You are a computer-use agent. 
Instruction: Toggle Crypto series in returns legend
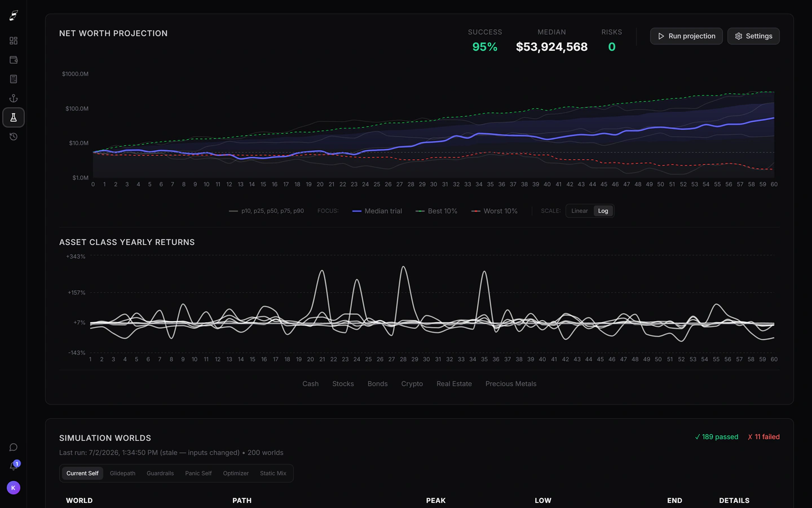coord(412,384)
